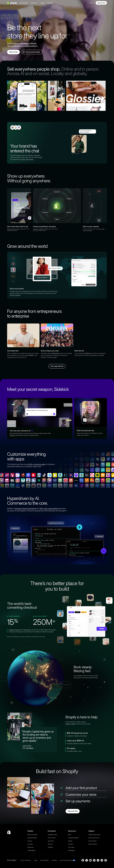The image size is (114, 868).
Task: Click the AI assistant icons in the brand chat card
Action: pos(16,127)
